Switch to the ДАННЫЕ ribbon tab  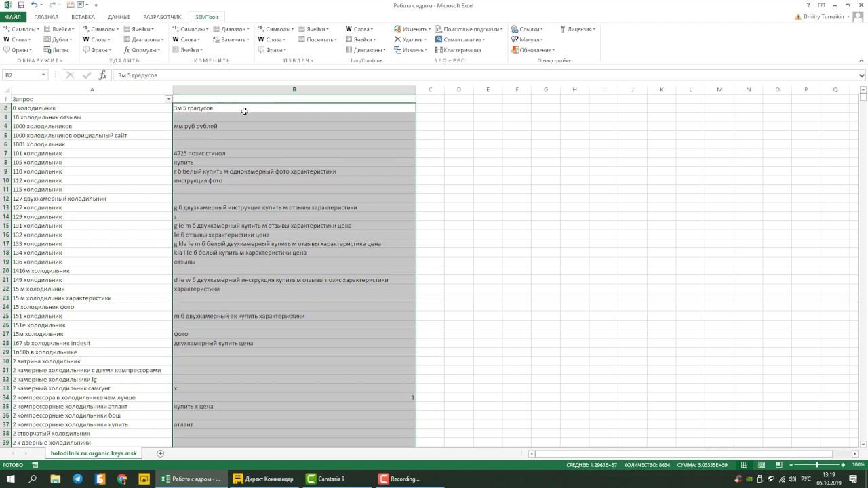pyautogui.click(x=119, y=17)
